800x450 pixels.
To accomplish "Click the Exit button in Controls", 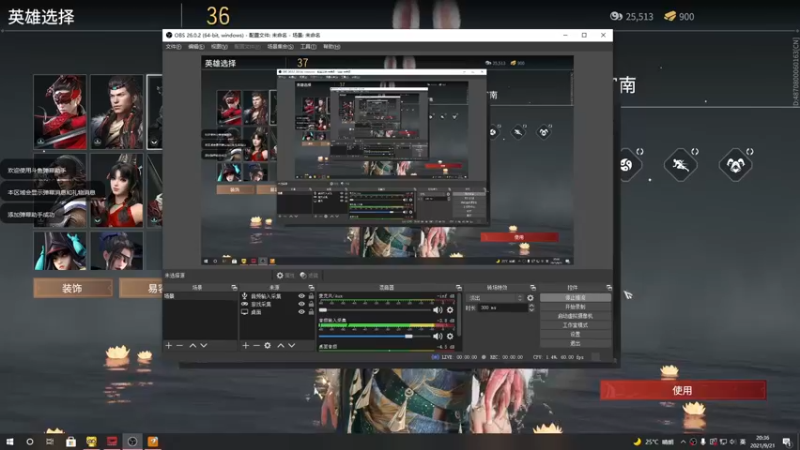I will 575,343.
